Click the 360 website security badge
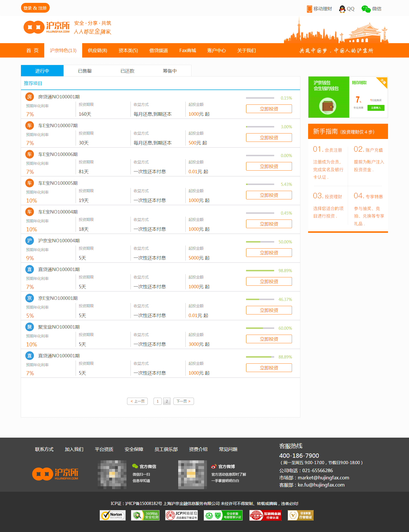 145,515
